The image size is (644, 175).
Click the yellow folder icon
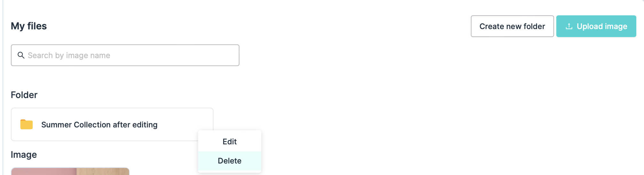click(x=27, y=124)
